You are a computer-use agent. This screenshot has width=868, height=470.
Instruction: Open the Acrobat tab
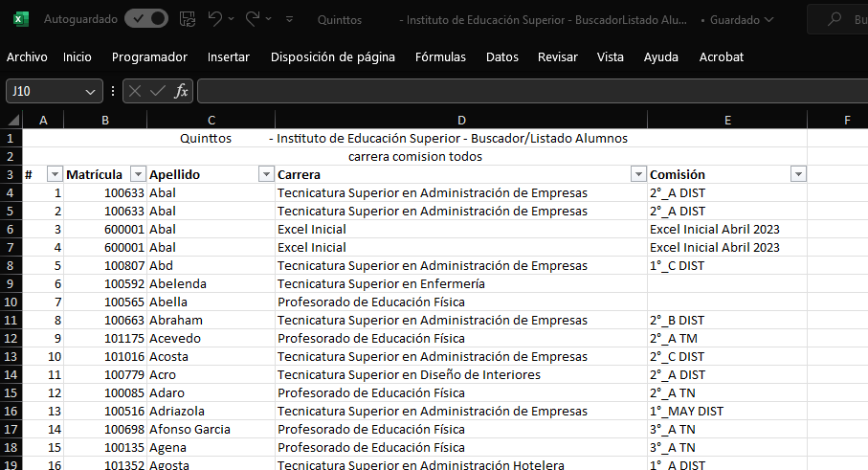click(722, 57)
